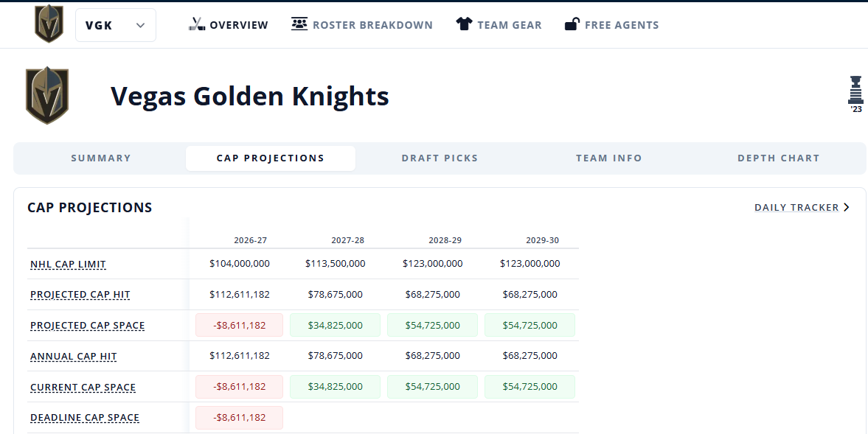Click the Team Gear jersey icon
This screenshot has height=434, width=868.
point(464,24)
